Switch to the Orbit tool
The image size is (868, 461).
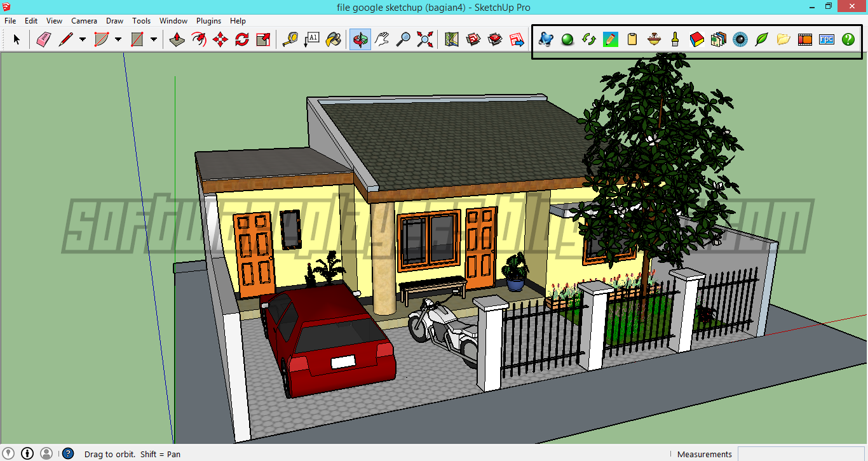(360, 39)
